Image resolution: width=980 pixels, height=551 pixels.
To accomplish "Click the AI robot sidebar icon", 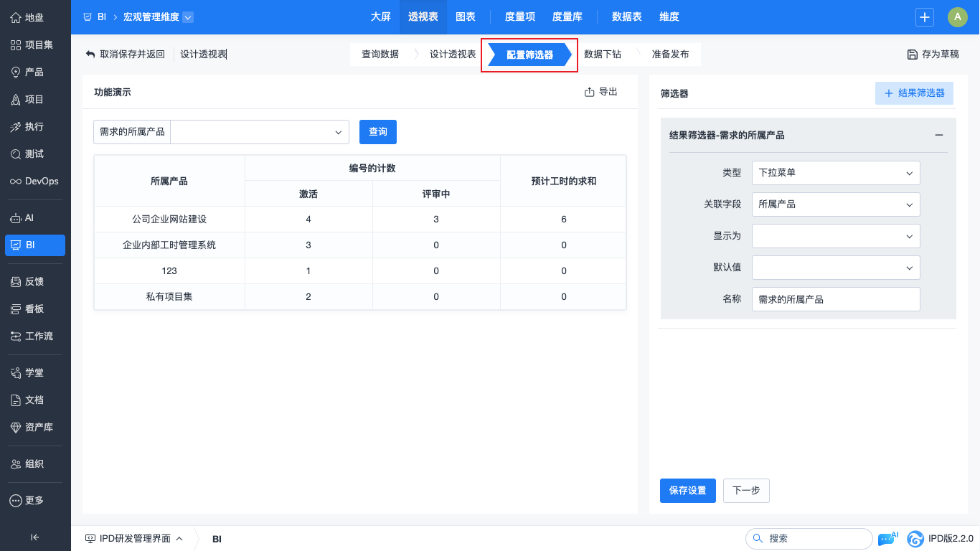I will (16, 218).
